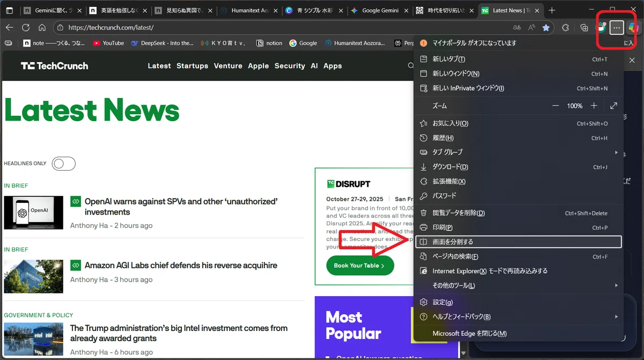The width and height of the screenshot is (644, 360).
Task: Select 印刷 menu item
Action: point(518,227)
